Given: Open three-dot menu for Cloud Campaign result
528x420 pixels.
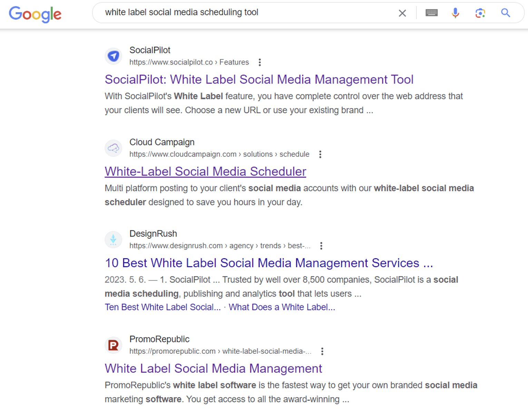Looking at the screenshot, I should coord(320,154).
